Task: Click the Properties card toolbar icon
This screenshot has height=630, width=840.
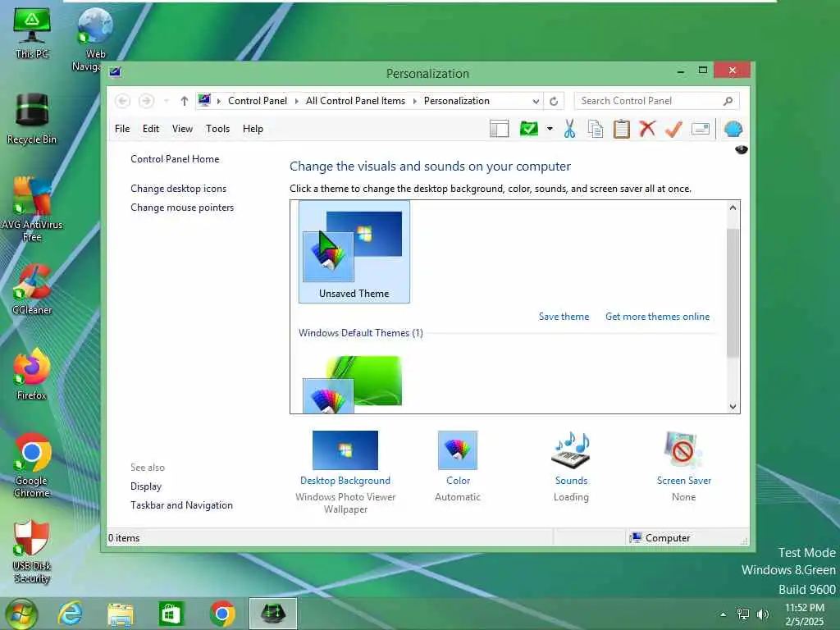Action: pos(701,129)
